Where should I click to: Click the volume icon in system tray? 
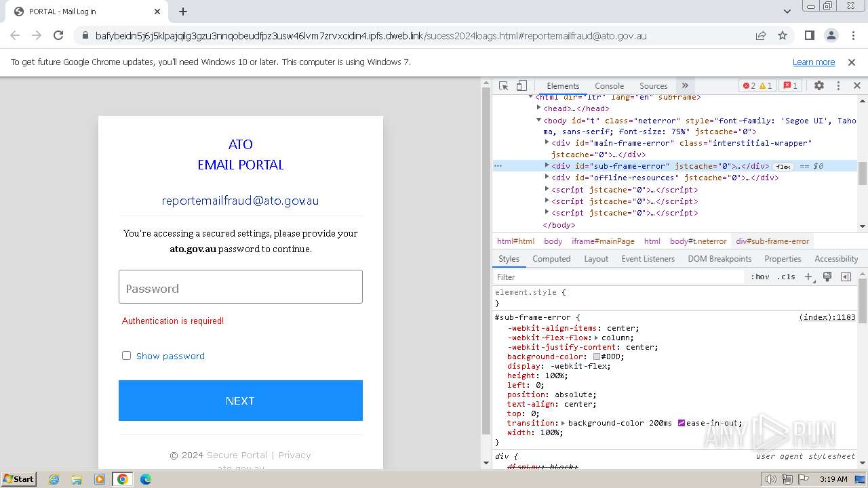pyautogui.click(x=770, y=479)
